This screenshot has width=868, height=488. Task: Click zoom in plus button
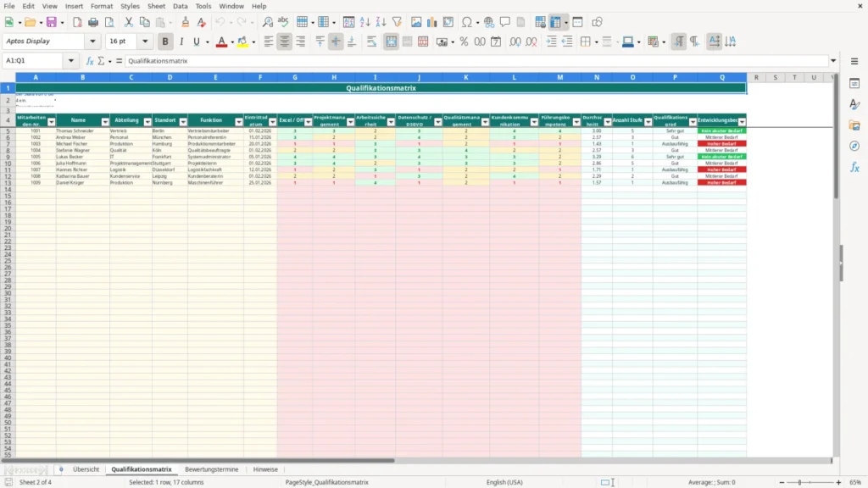838,482
